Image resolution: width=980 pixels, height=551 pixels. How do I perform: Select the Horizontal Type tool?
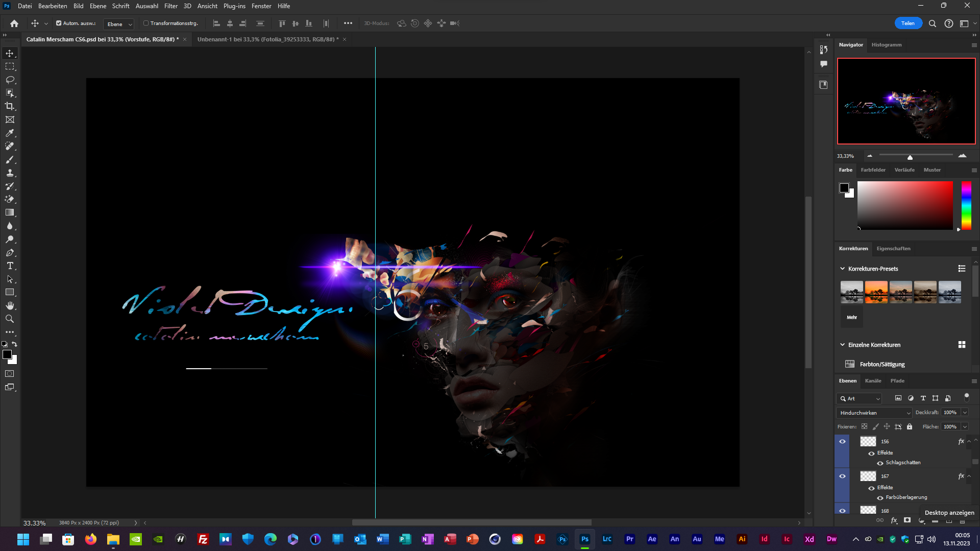[x=10, y=266]
